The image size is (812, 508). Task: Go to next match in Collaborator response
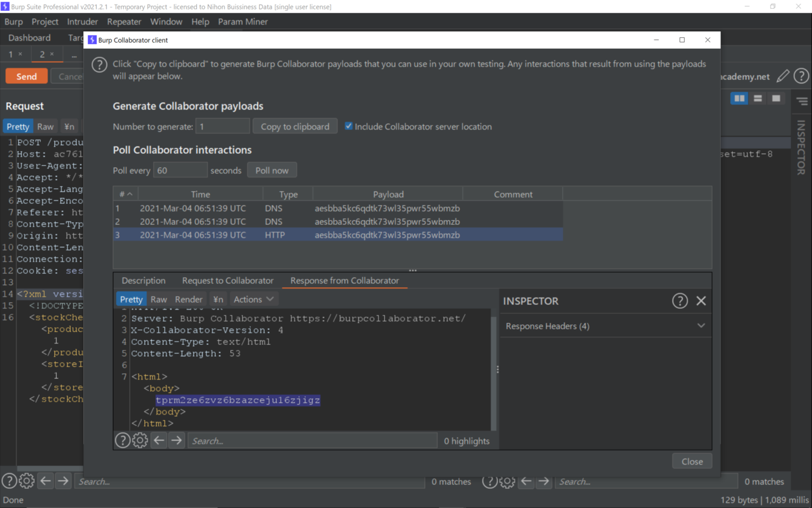click(177, 440)
